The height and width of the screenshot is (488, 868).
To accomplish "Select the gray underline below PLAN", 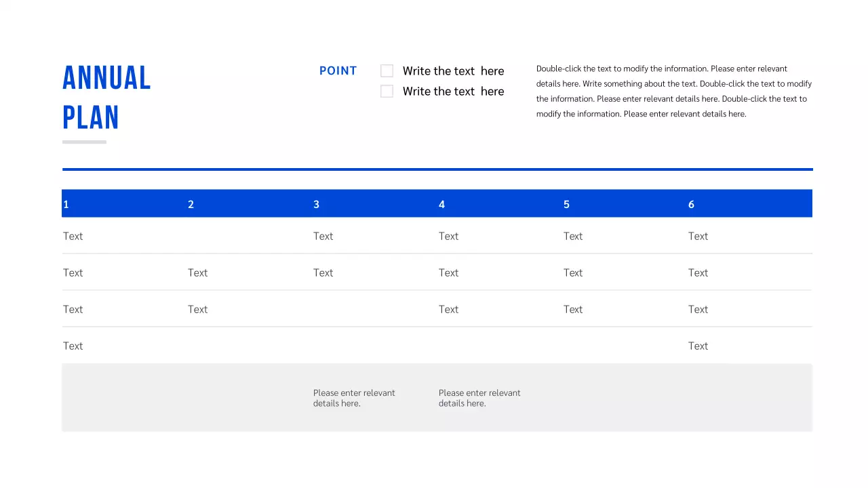I will click(x=84, y=142).
